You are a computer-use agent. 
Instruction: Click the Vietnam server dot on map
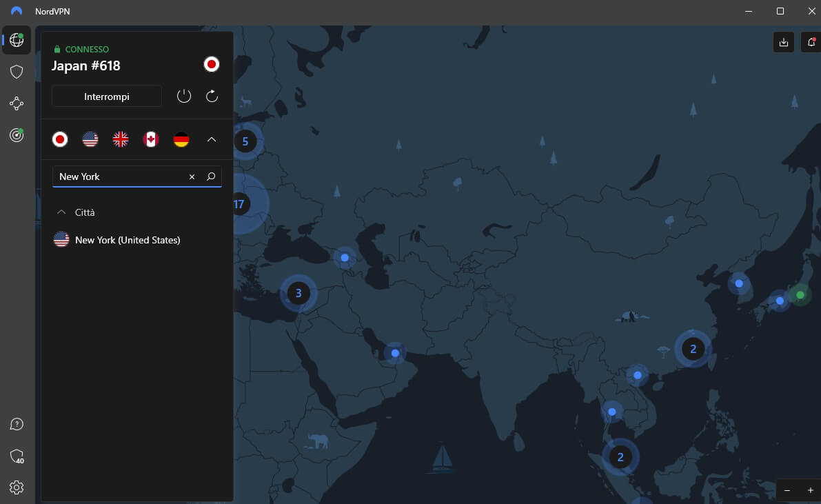pos(637,375)
